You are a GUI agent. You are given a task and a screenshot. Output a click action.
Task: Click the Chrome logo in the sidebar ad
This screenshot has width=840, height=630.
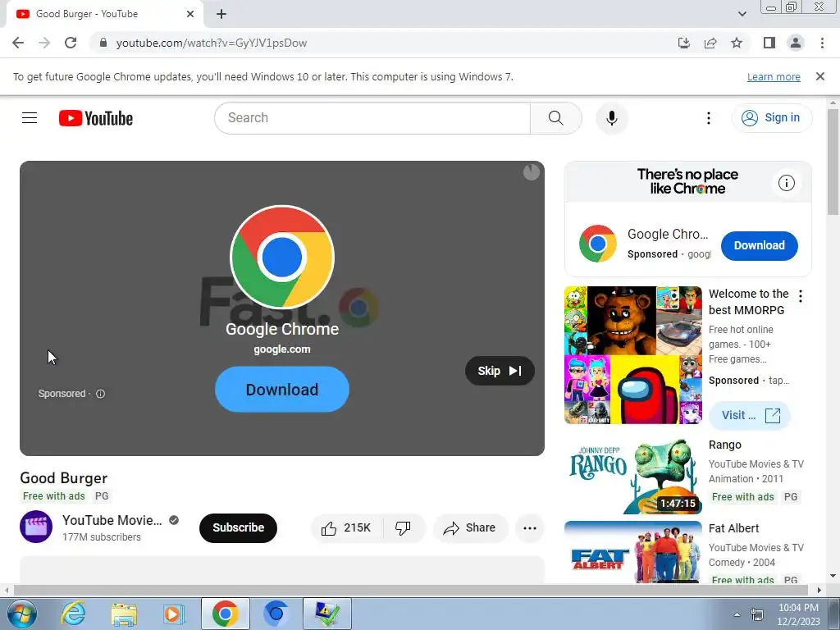click(597, 244)
